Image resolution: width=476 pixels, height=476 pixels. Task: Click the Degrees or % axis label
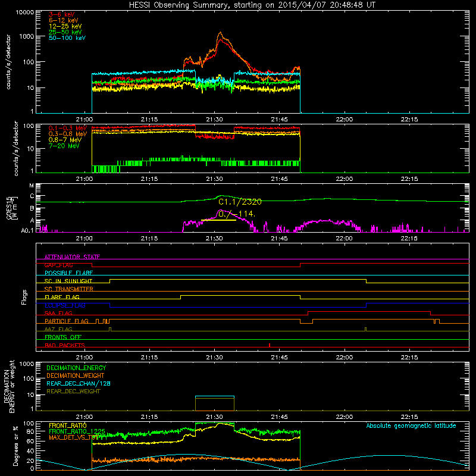[16, 446]
